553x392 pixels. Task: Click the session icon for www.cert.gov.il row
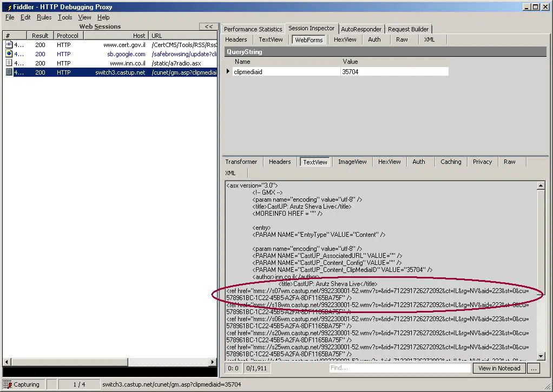coord(9,45)
